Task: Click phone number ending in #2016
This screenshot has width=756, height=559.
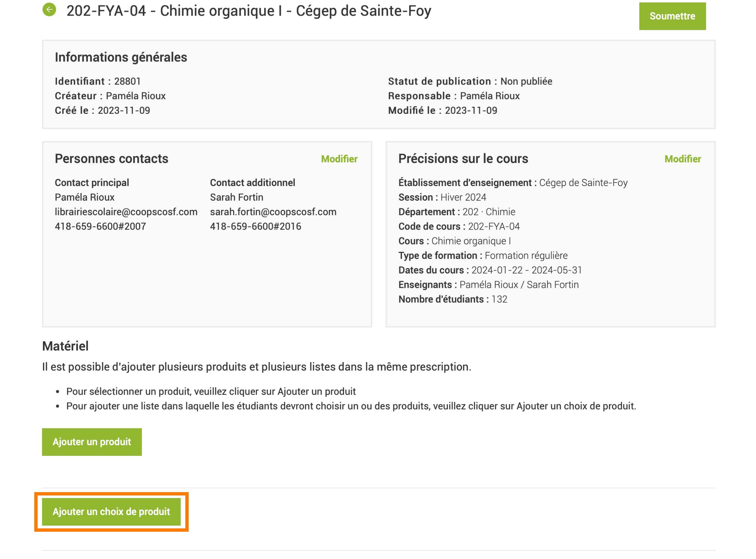Action: click(x=255, y=226)
